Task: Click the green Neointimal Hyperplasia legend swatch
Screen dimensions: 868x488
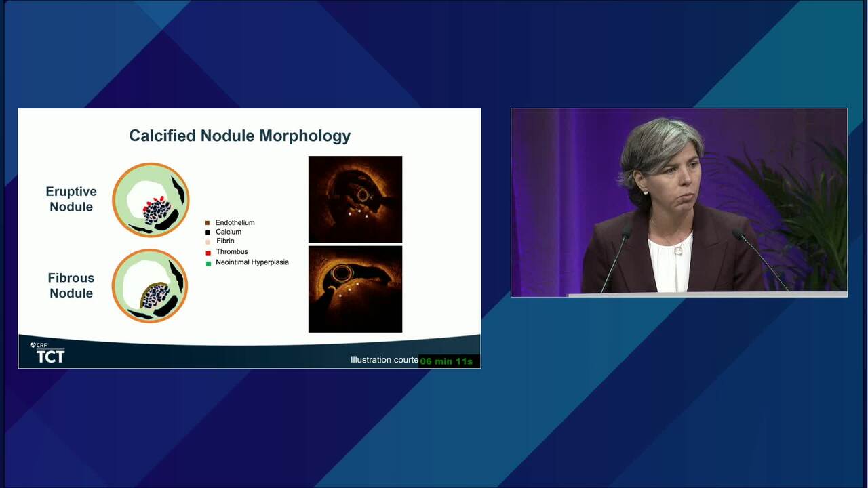Action: 208,262
